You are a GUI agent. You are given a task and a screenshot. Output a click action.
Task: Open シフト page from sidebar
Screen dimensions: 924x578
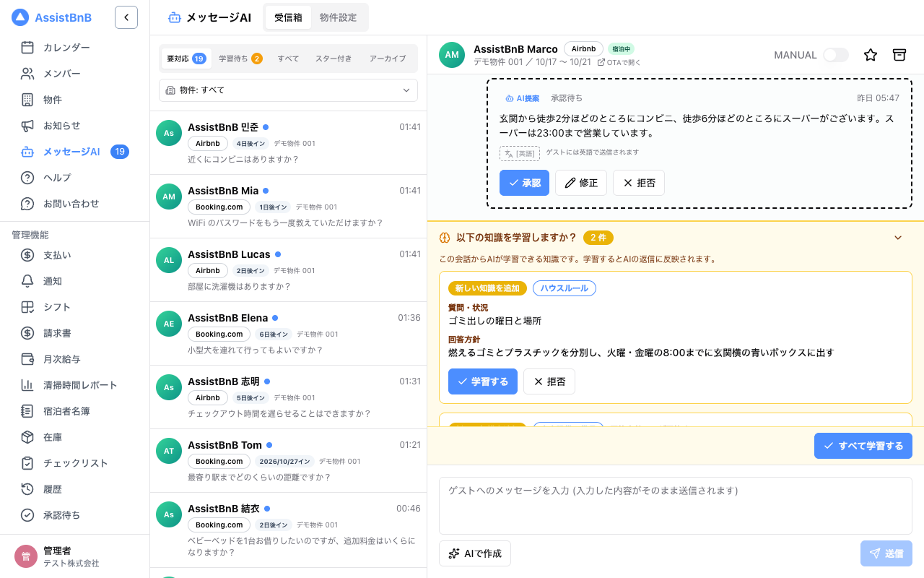click(75, 307)
